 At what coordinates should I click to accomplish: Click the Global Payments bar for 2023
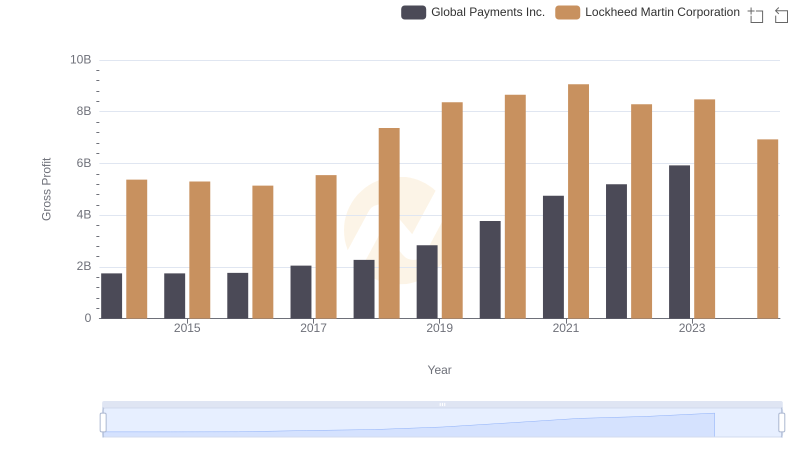[680, 242]
